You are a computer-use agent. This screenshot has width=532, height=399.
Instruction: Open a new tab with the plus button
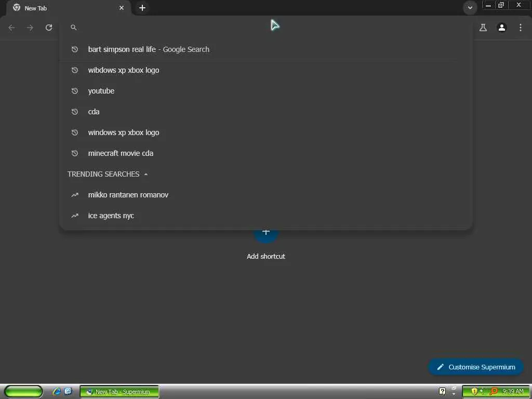pyautogui.click(x=142, y=8)
